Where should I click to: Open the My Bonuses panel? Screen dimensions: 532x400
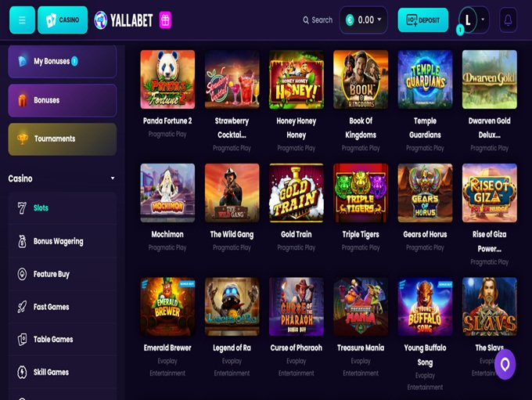(x=63, y=61)
